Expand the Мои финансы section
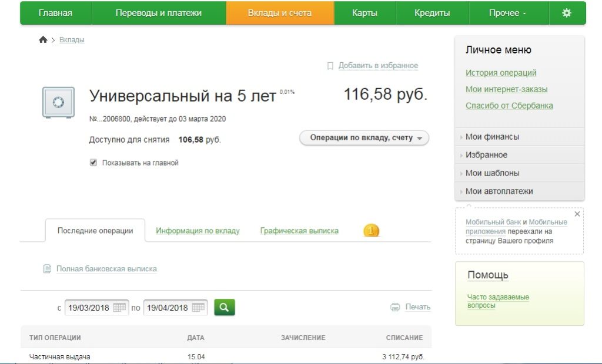 (x=492, y=137)
